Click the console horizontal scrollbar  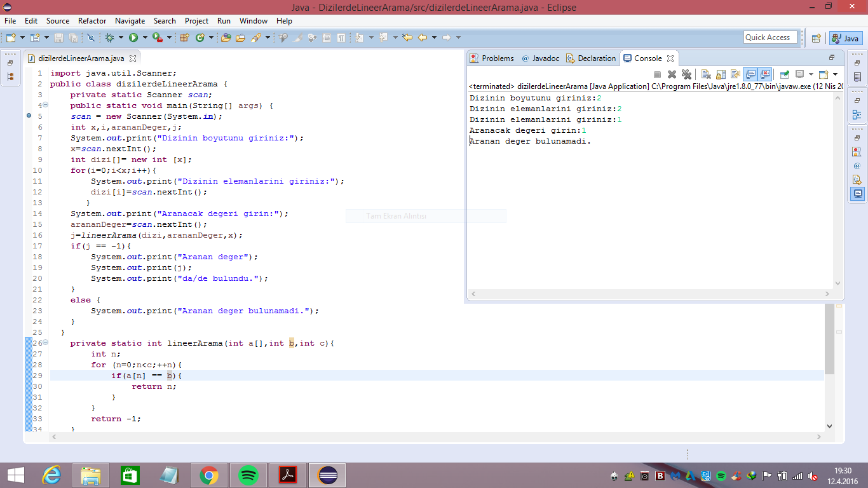point(649,295)
